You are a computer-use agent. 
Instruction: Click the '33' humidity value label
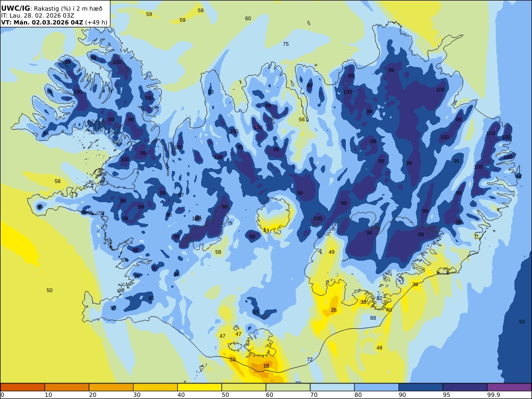pyautogui.click(x=232, y=359)
